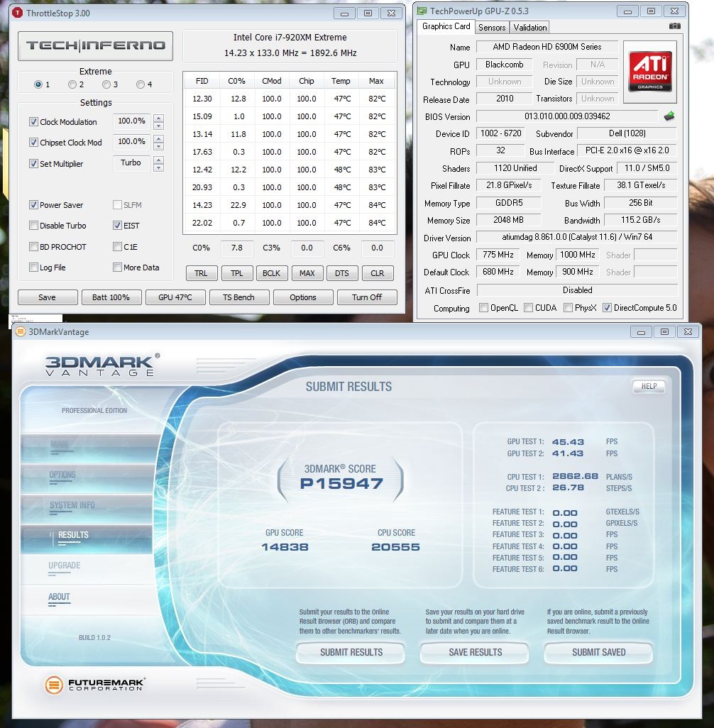The height and width of the screenshot is (728, 714).
Task: Check the OpenCL checkbox in GPU-Z
Action: click(483, 307)
